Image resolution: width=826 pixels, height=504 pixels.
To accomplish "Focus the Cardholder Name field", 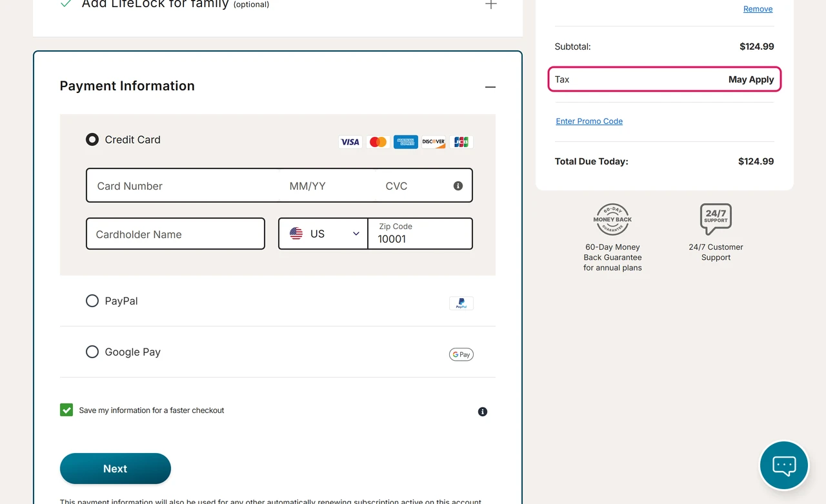I will [176, 234].
